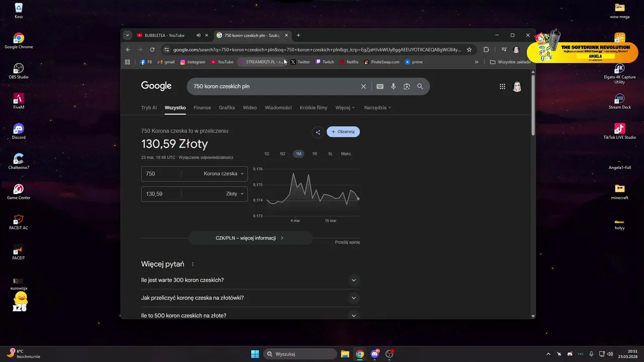Mute the BUBBLETEA YouTube tab audio
Image resolution: width=644 pixels, height=362 pixels.
[198, 35]
